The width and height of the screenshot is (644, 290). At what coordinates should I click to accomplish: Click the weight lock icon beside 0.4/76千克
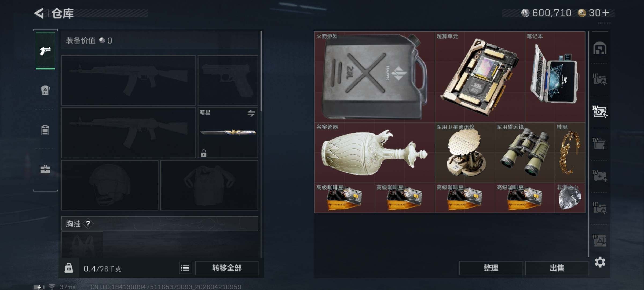[x=69, y=268]
